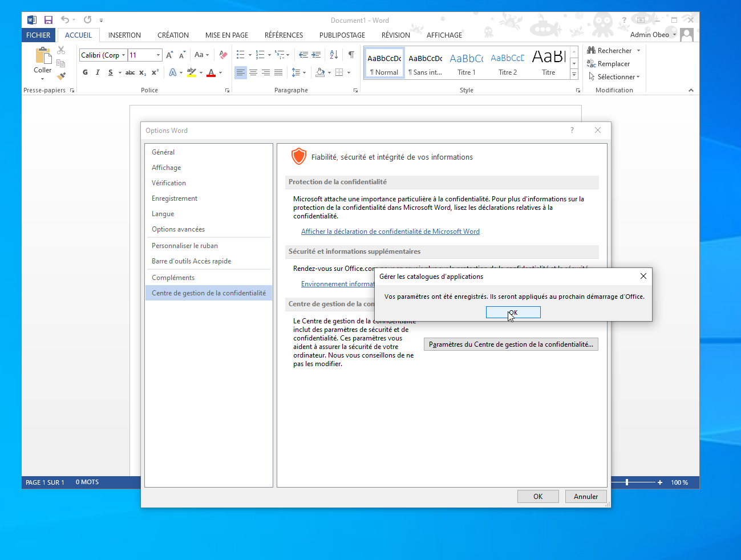Open the font color dropdown arrow

tap(220, 72)
